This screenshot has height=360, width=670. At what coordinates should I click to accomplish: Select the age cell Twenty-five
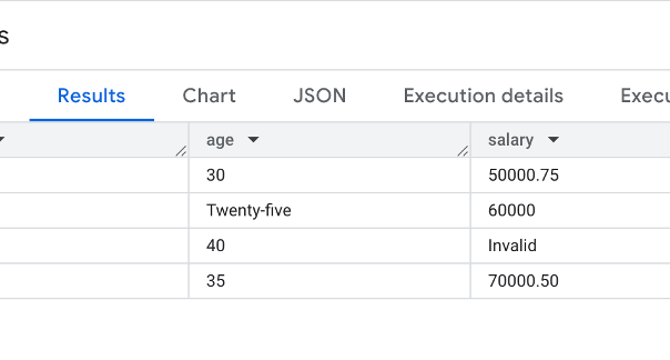(x=329, y=211)
